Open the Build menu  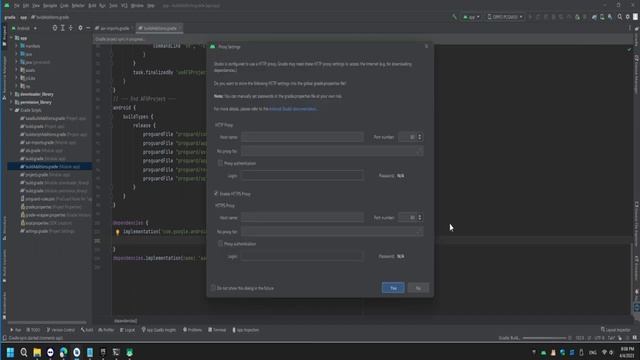coord(92,6)
